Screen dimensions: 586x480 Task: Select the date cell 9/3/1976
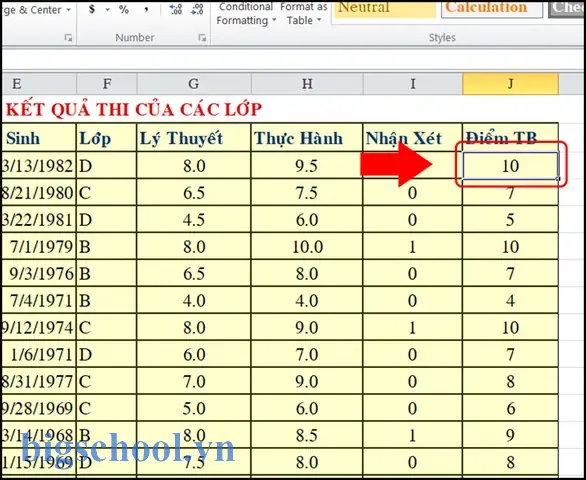tap(39, 273)
